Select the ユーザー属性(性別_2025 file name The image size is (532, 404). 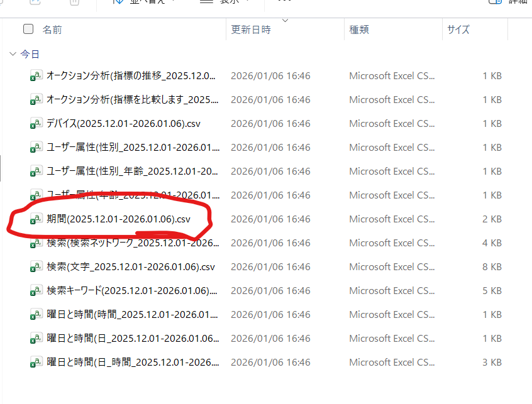pos(133,148)
